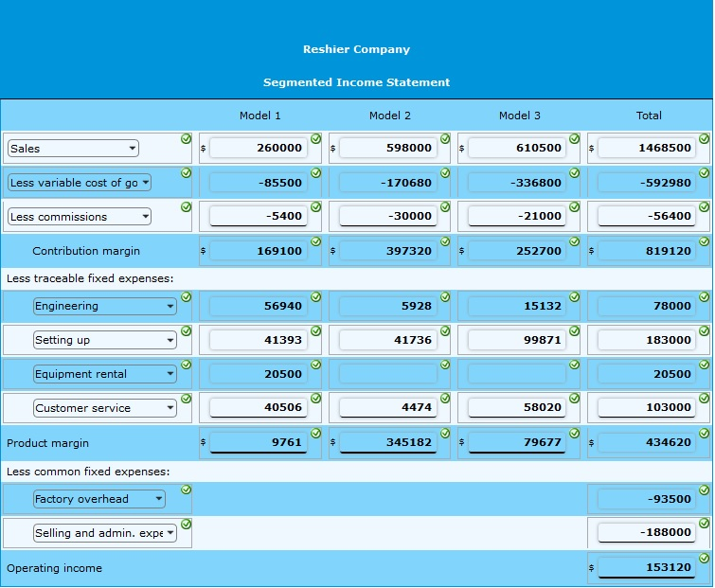Open the Selling and admin. expenses dropdown
The image size is (715, 588).
pyautogui.click(x=105, y=533)
